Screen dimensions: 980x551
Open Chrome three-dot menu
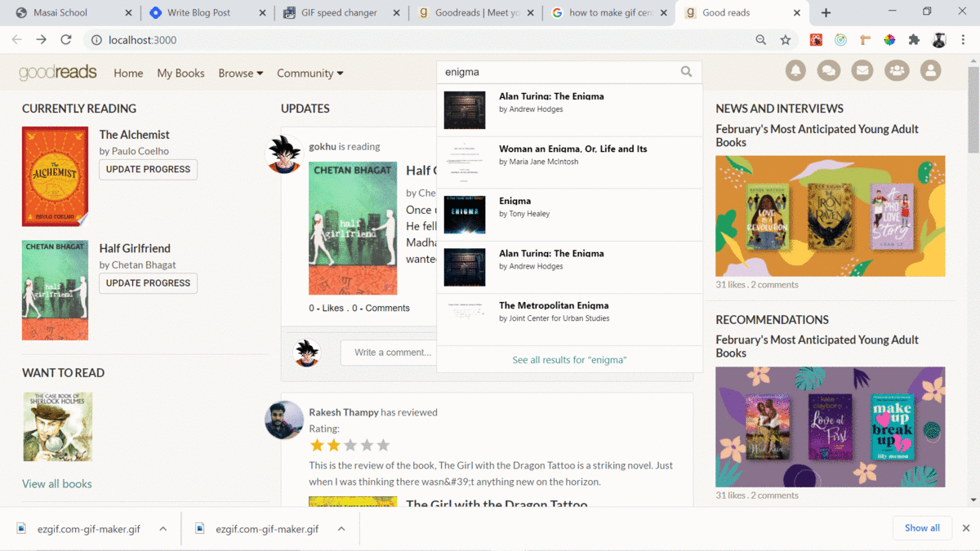pos(964,40)
